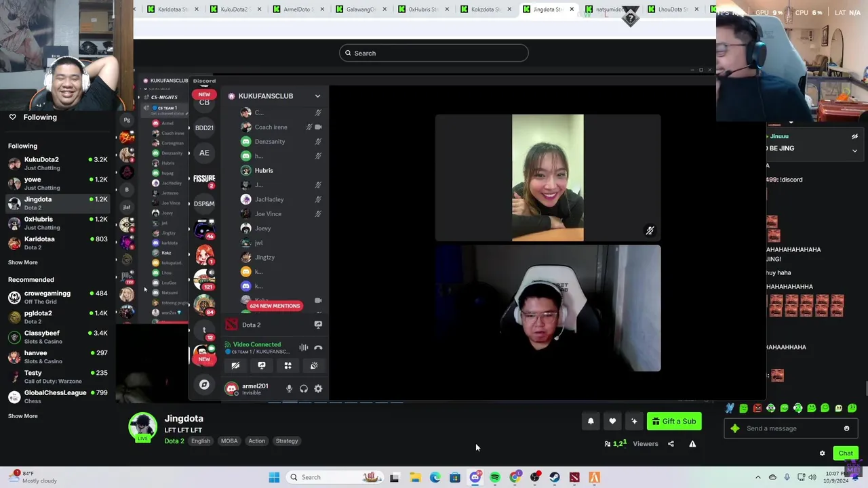The width and height of the screenshot is (868, 488).
Task: Select BDD21 server icon
Action: [x=204, y=127]
